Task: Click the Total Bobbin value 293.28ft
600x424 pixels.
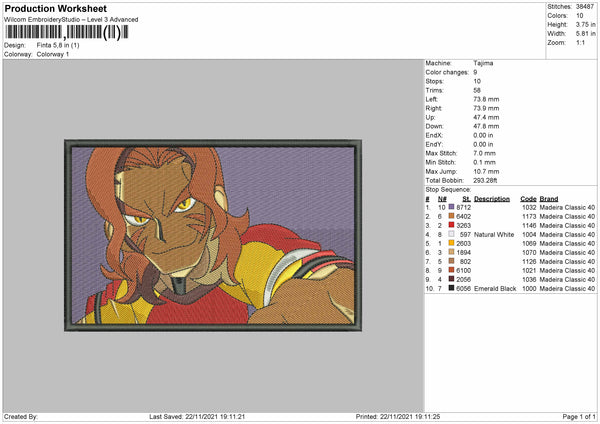Action: click(485, 180)
